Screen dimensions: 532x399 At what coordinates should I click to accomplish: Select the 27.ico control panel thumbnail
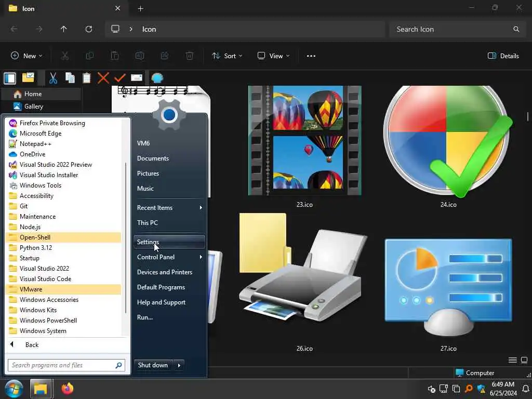448,287
